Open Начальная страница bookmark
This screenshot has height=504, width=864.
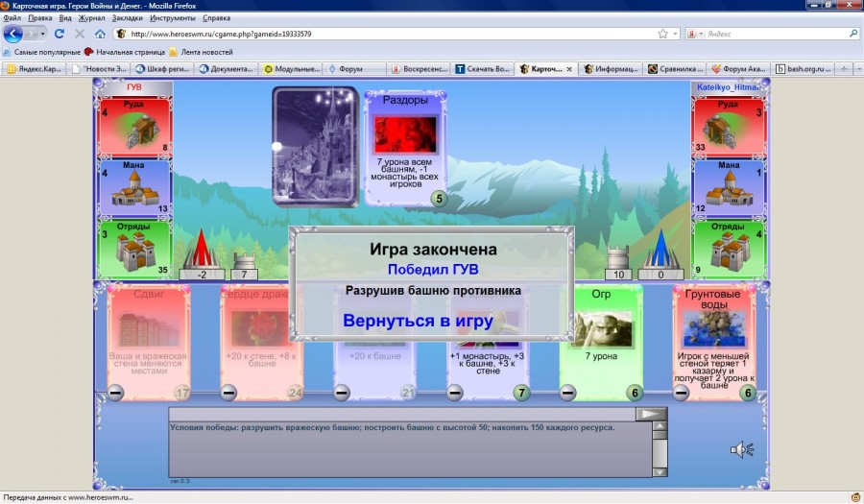(x=125, y=52)
